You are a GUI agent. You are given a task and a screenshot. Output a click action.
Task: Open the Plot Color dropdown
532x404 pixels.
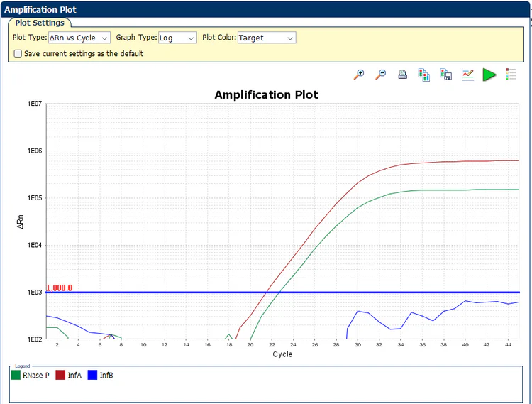coord(266,38)
